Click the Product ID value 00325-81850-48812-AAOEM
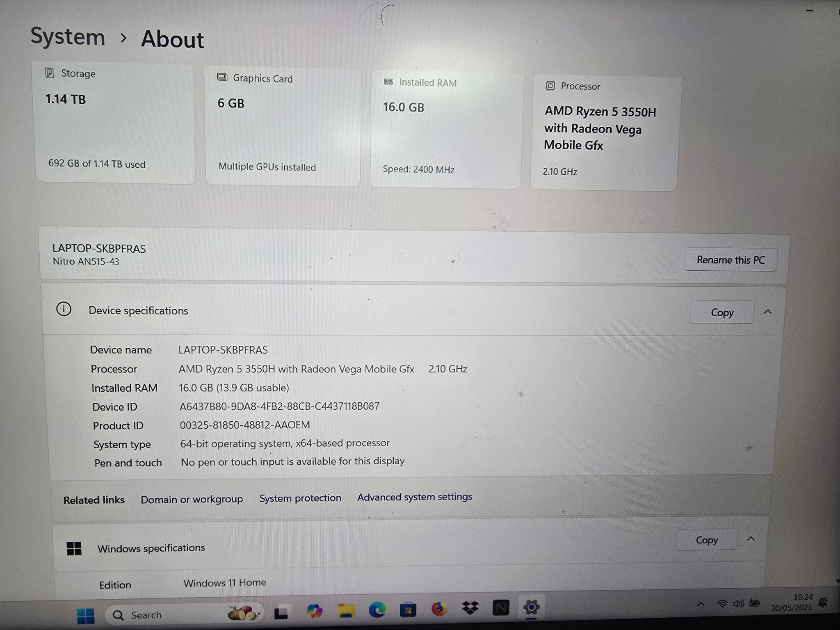 245,425
